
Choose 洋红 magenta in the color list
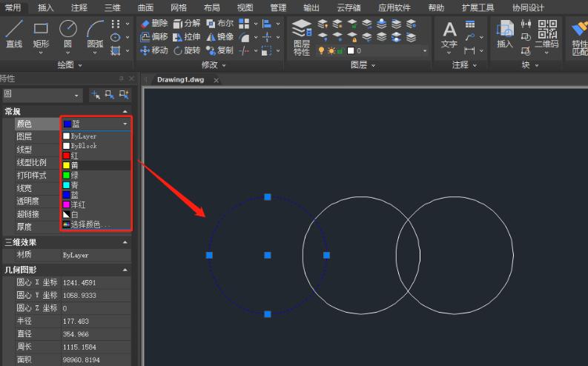pos(96,204)
